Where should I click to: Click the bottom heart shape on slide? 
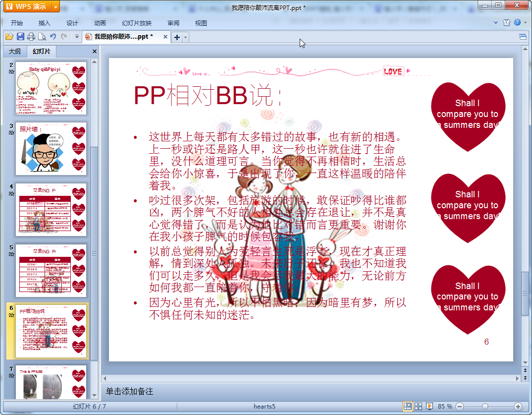468,299
